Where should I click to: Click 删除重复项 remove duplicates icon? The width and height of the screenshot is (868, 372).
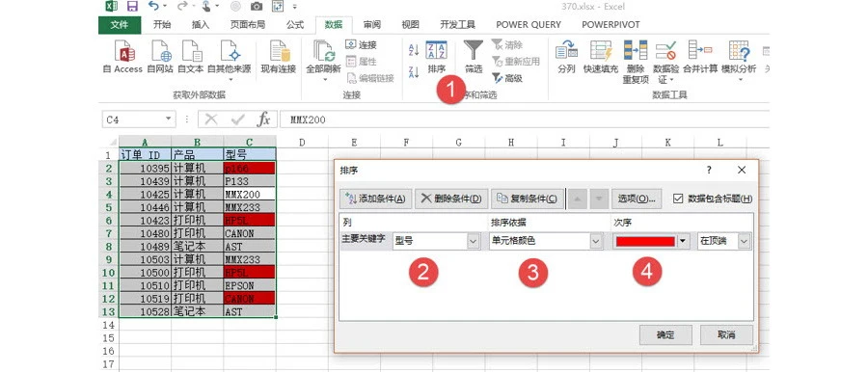(636, 51)
